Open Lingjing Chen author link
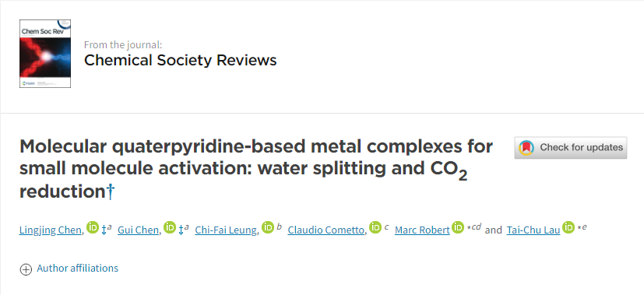 [51, 230]
